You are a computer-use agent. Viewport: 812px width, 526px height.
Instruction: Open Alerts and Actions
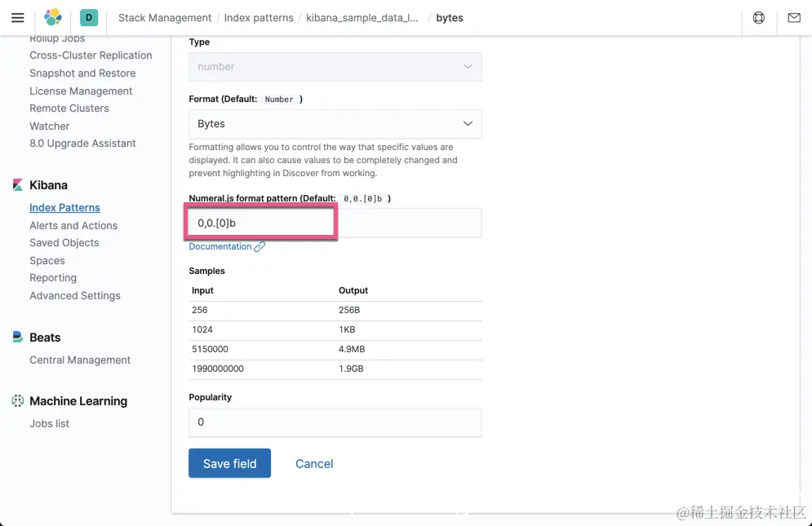(x=73, y=225)
